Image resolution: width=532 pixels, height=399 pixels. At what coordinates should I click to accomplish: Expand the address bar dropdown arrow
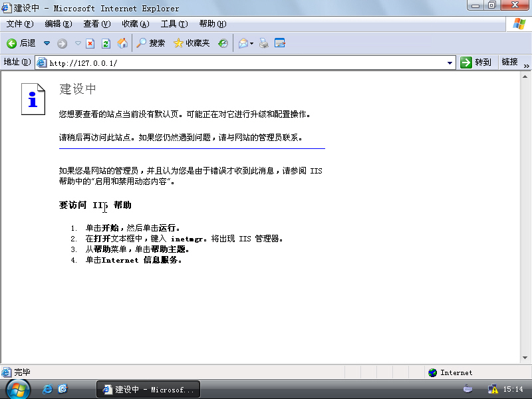[450, 63]
